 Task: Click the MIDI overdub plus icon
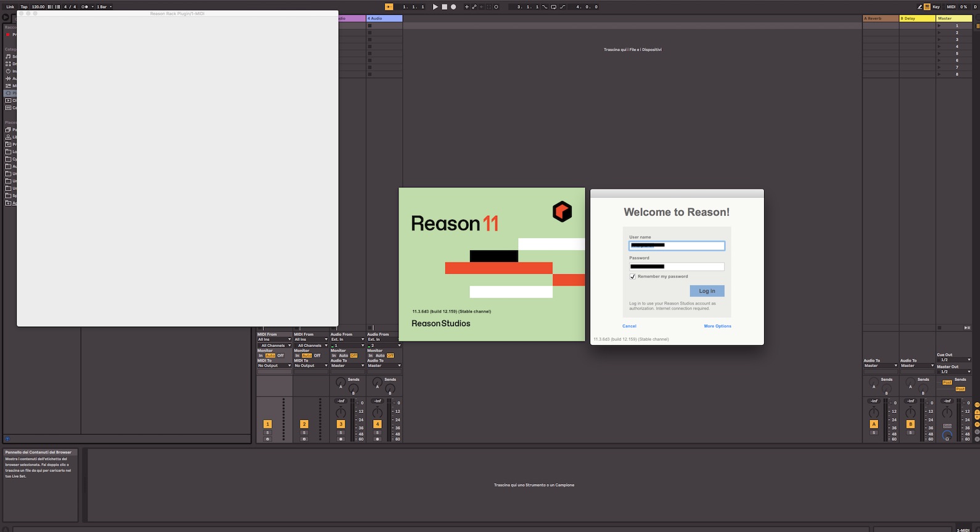coord(466,7)
